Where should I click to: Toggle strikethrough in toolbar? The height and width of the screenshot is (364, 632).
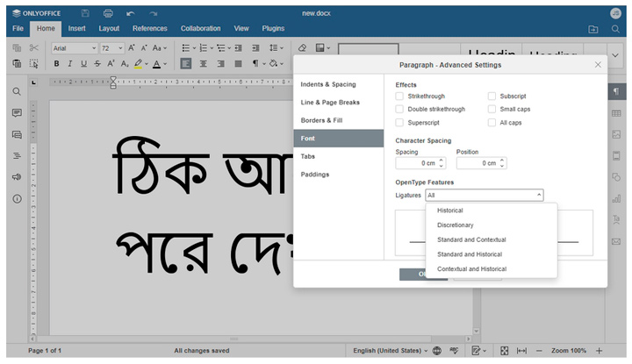pos(97,64)
